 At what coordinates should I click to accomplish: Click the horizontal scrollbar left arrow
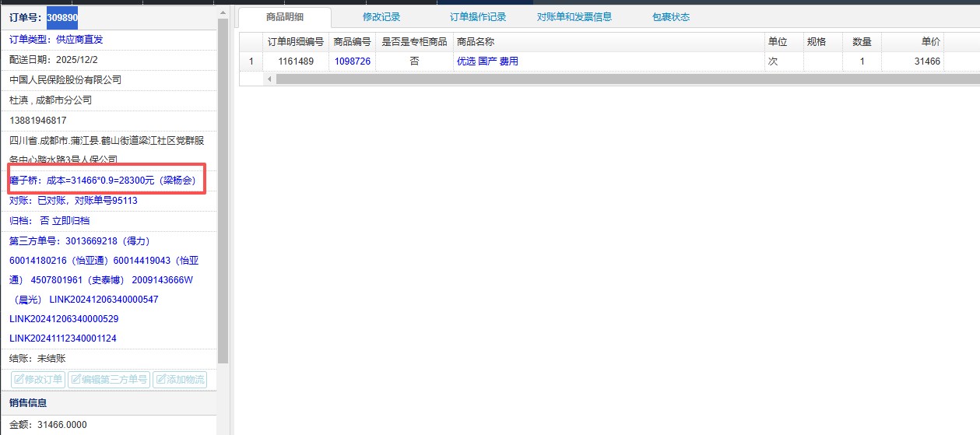point(271,79)
